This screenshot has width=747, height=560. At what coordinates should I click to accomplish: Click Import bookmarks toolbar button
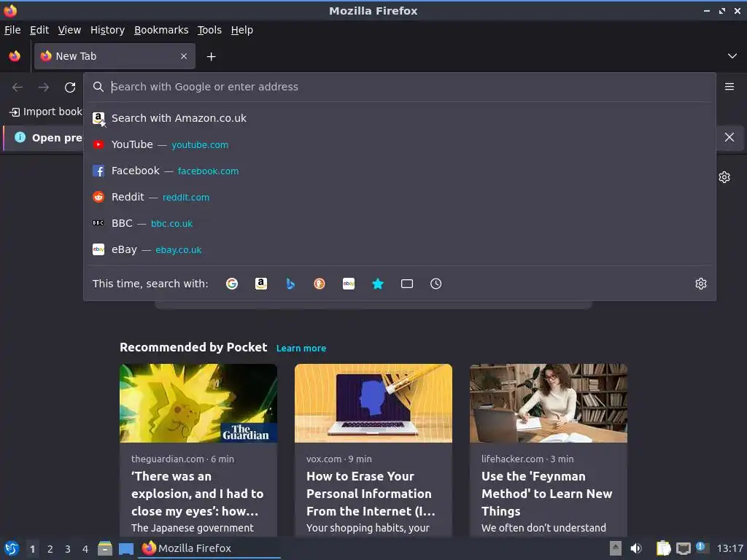point(46,112)
